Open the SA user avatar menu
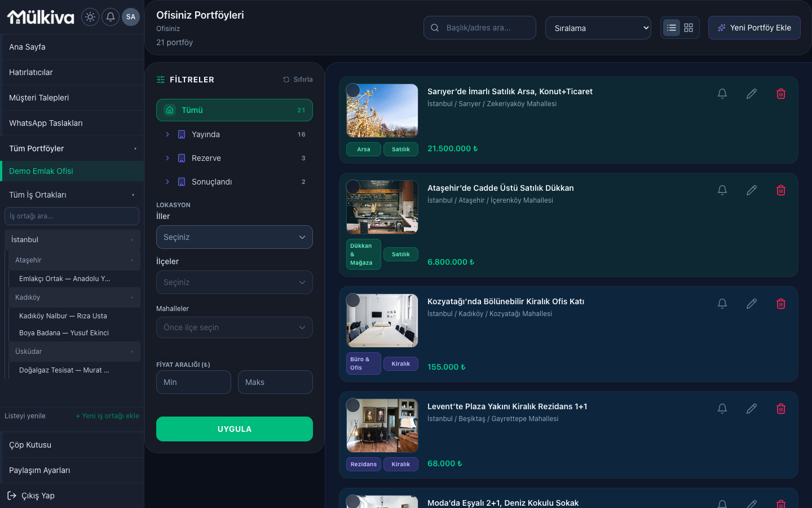 (x=131, y=17)
